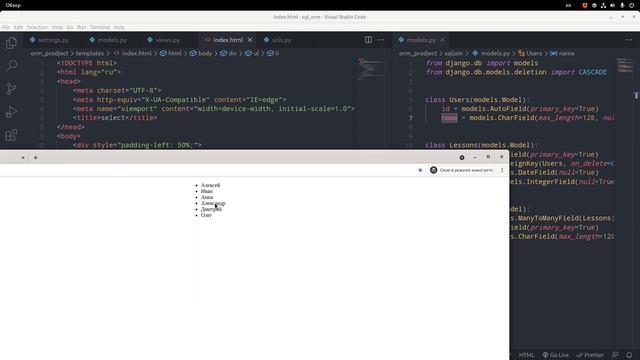
Task: Close the index.html tab
Action: pyautogui.click(x=250, y=40)
